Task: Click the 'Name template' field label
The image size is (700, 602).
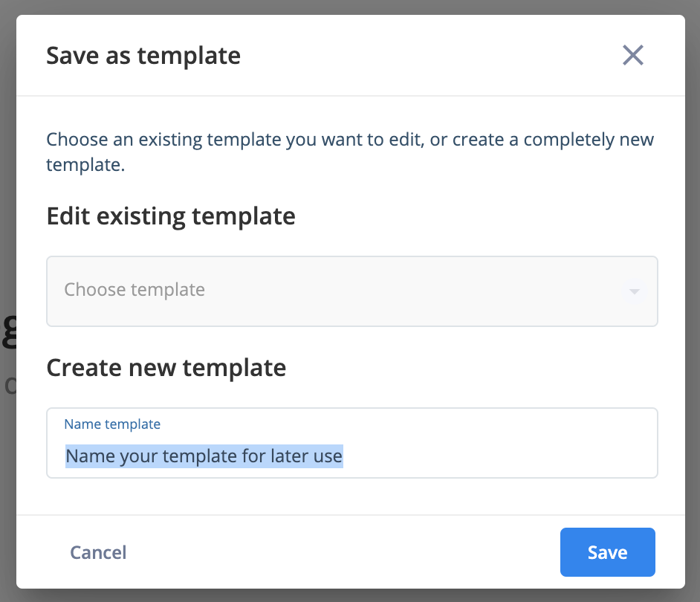Action: (x=112, y=424)
